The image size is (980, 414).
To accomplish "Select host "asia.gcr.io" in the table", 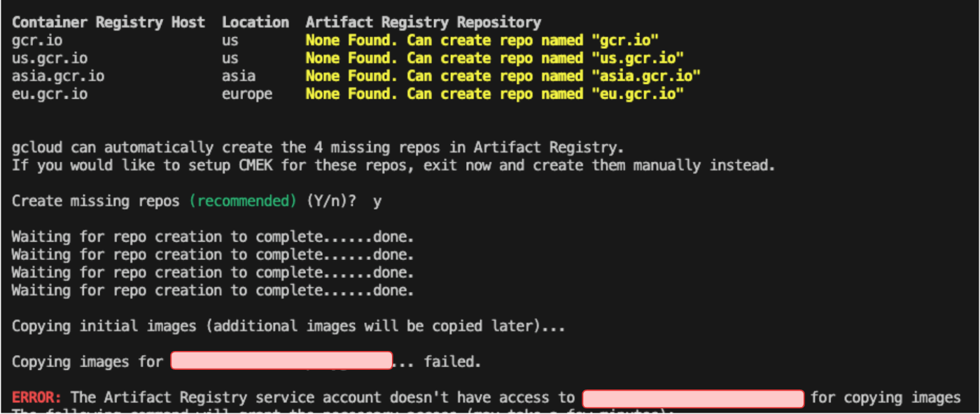I will tap(58, 76).
